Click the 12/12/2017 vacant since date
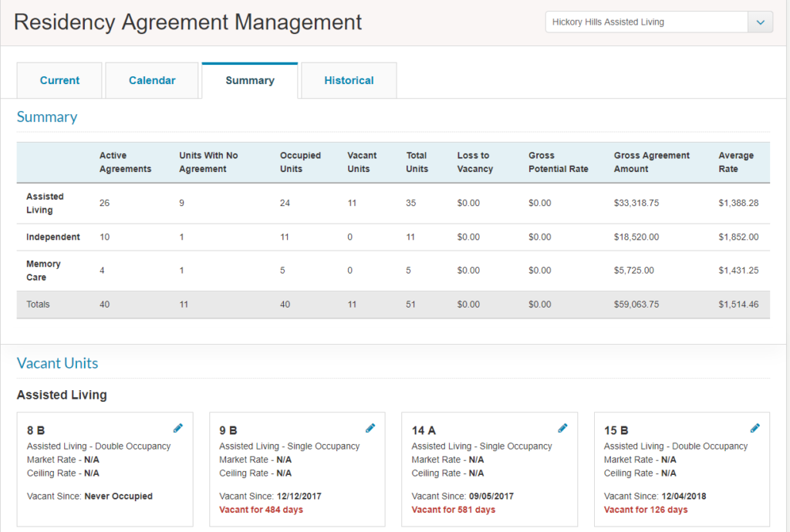Screen dimensions: 790x532 pos(299,497)
